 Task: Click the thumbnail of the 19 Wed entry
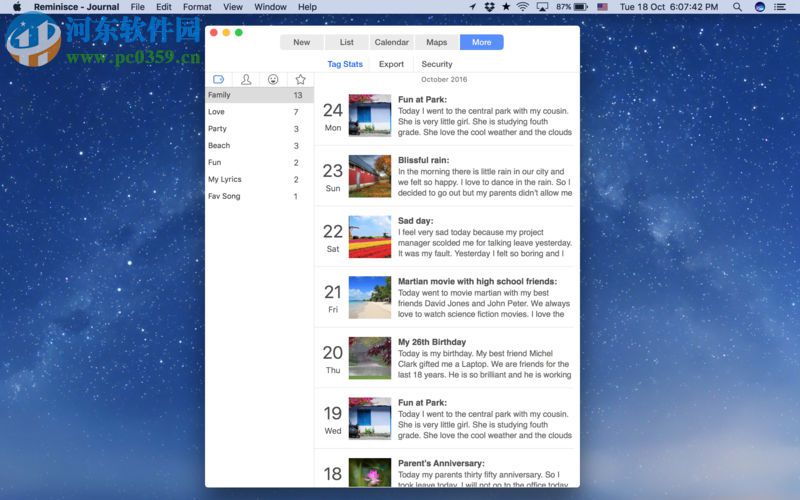point(370,418)
